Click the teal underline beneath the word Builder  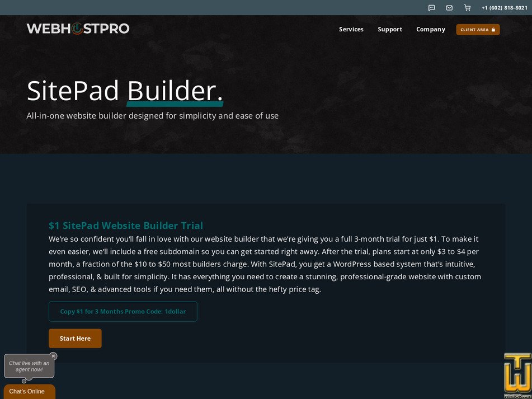point(175,105)
